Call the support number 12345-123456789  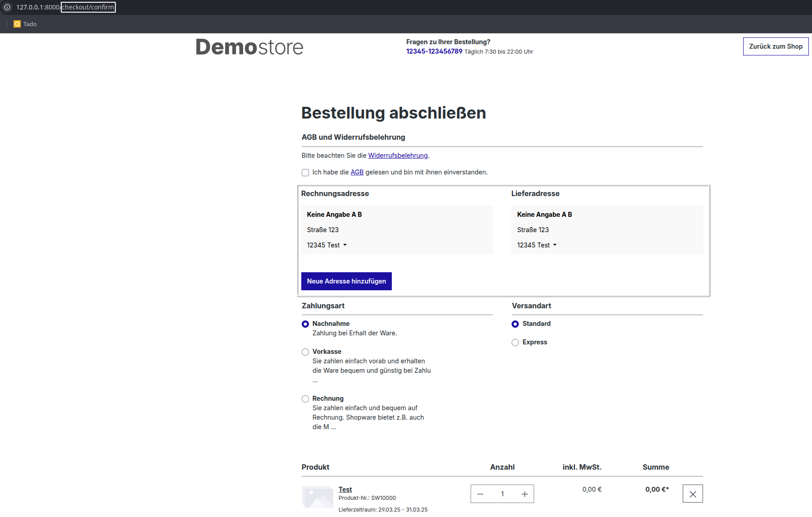point(434,51)
